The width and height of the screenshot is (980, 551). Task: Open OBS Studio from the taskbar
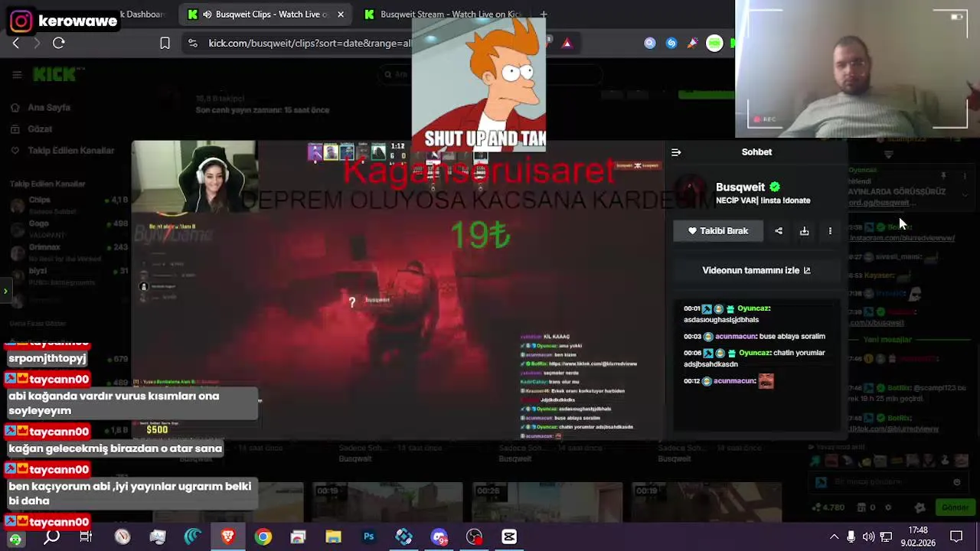pos(474,537)
